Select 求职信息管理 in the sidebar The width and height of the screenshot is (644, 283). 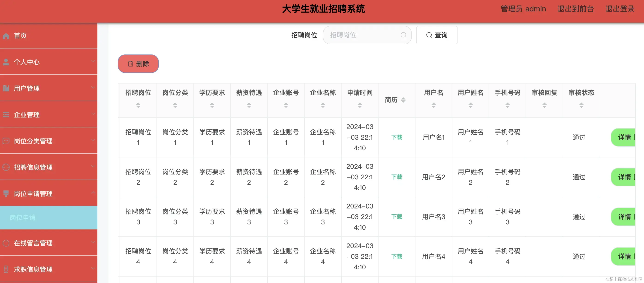click(33, 269)
